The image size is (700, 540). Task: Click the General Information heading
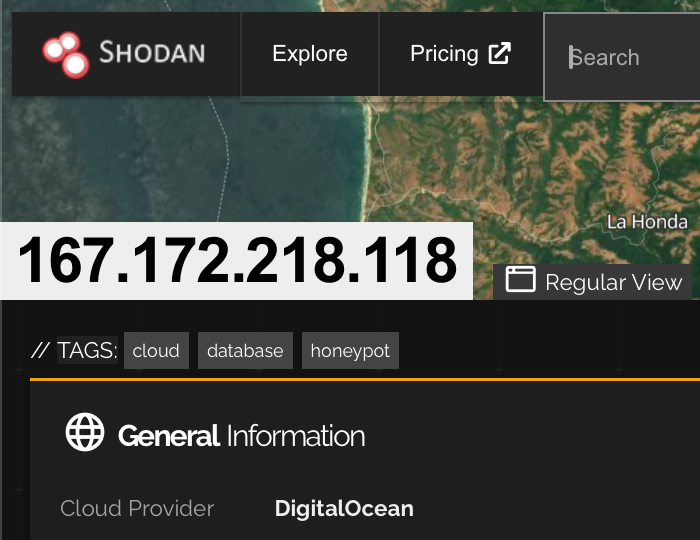[x=241, y=436]
